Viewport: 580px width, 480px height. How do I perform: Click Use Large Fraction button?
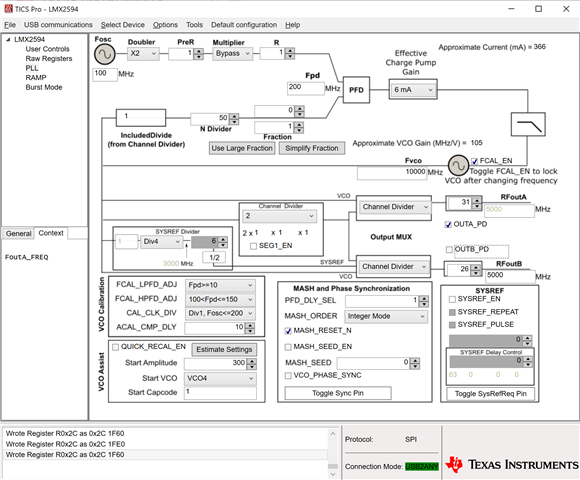click(x=242, y=148)
